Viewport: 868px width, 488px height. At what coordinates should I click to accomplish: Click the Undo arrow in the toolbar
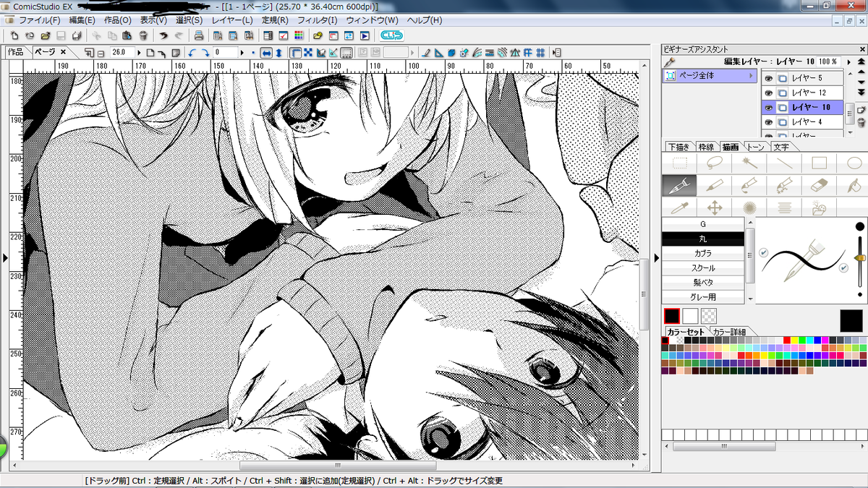click(163, 35)
